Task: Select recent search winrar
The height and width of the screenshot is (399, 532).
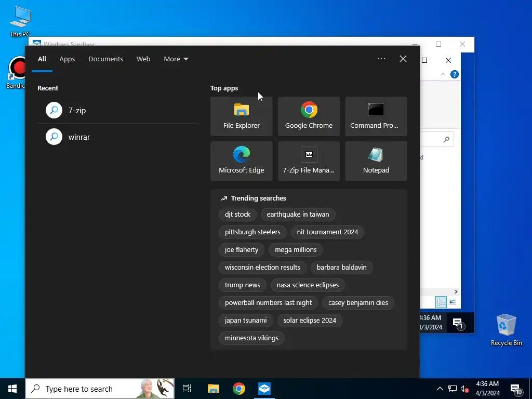Action: pyautogui.click(x=118, y=137)
